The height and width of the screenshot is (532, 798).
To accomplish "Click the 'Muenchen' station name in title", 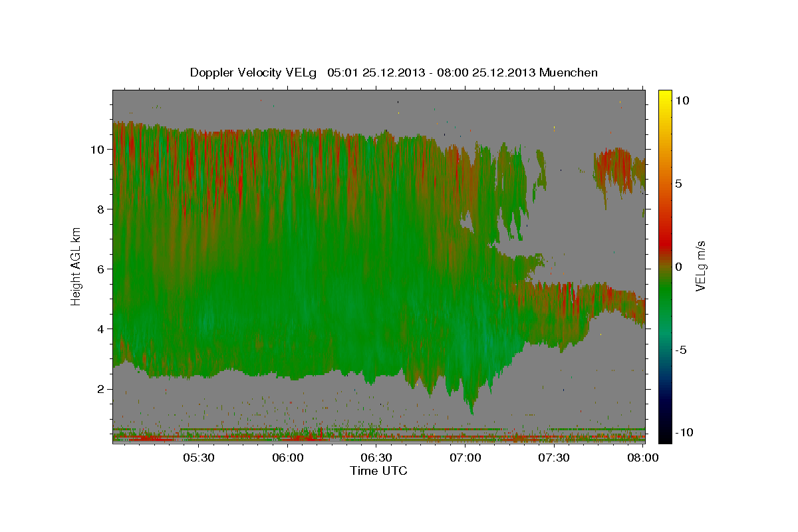I will 569,72.
